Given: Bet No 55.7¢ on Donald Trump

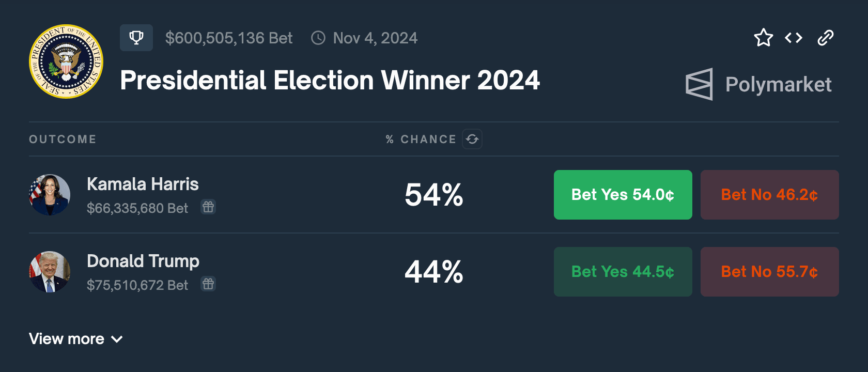Looking at the screenshot, I should coord(769,272).
